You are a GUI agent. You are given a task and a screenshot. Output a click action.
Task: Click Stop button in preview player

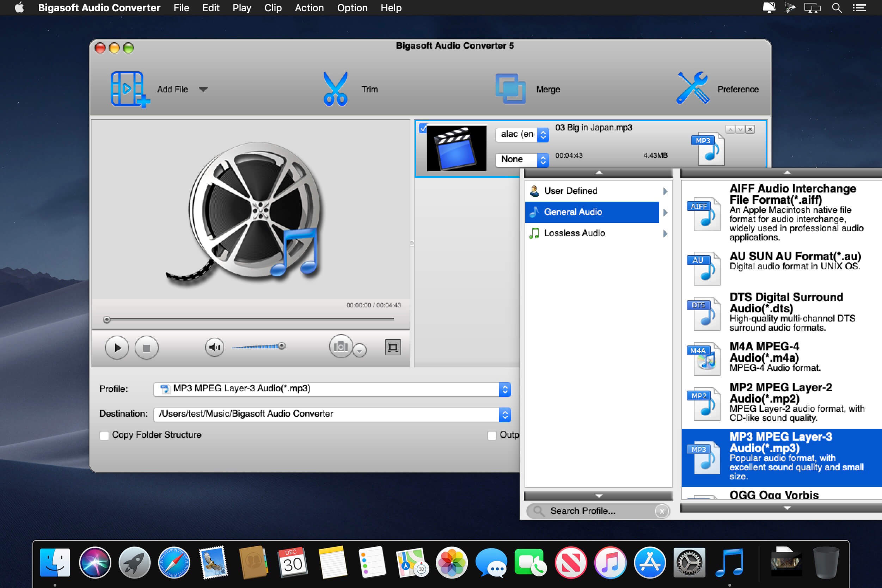pos(146,347)
